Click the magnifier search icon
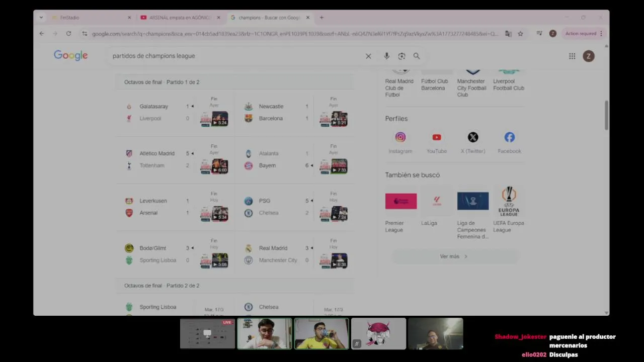The width and height of the screenshot is (644, 362). [417, 56]
